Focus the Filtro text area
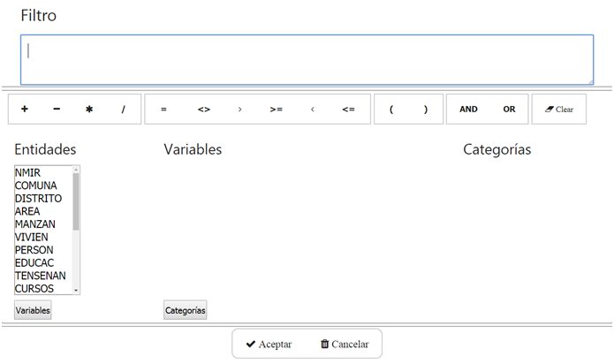 pyautogui.click(x=307, y=60)
